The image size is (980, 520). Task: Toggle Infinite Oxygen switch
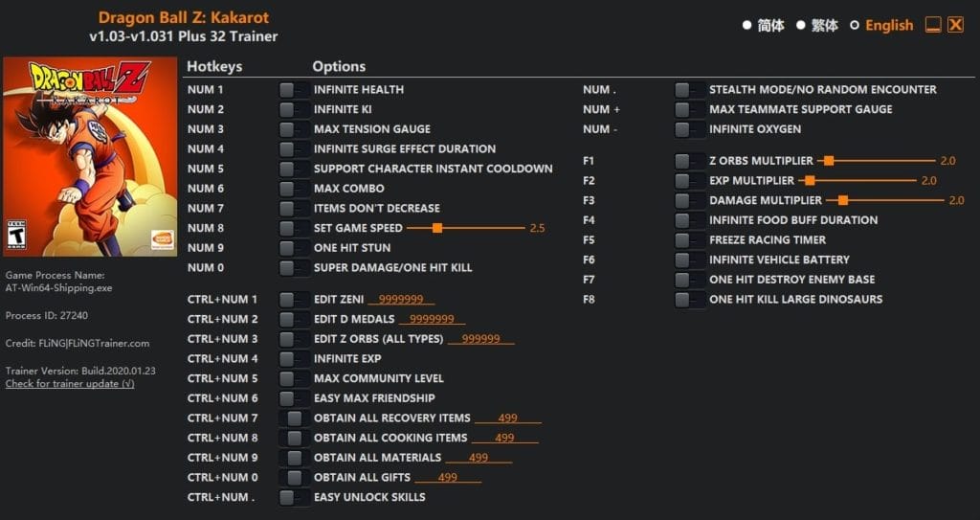click(x=689, y=129)
